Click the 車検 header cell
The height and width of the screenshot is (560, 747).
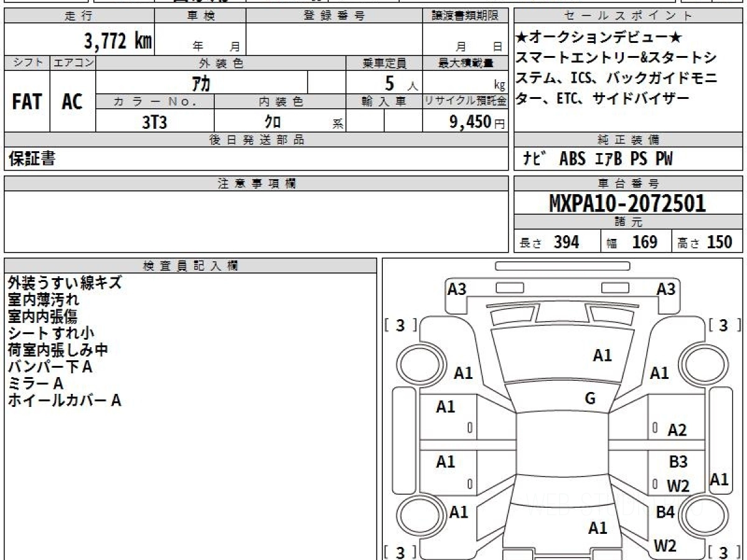(x=200, y=16)
